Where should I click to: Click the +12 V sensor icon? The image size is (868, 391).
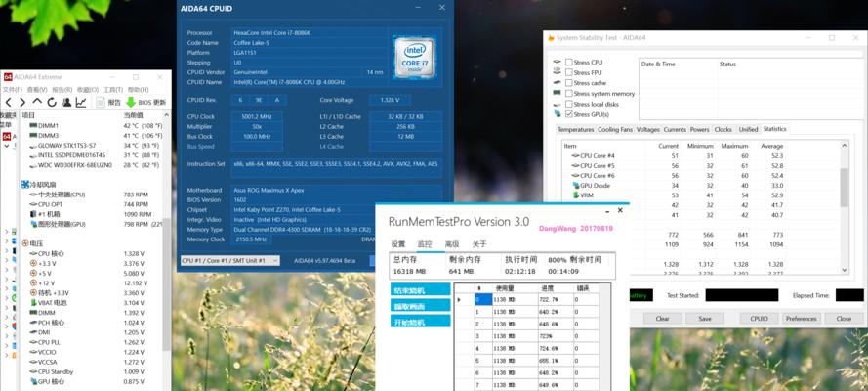(x=34, y=283)
